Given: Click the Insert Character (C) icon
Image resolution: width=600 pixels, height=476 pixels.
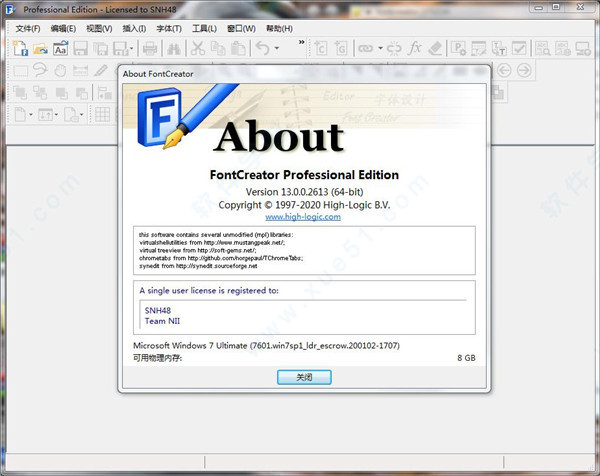Looking at the screenshot, I should pyautogui.click(x=321, y=49).
